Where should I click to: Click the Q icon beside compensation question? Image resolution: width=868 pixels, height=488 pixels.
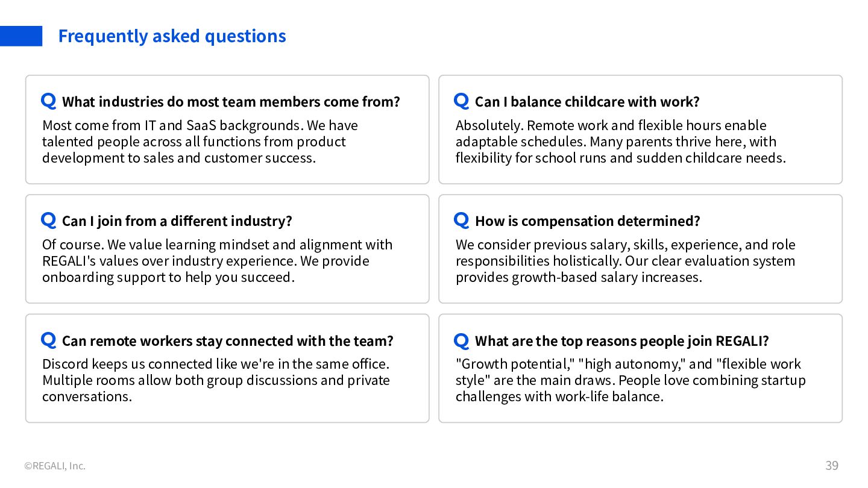pyautogui.click(x=461, y=220)
